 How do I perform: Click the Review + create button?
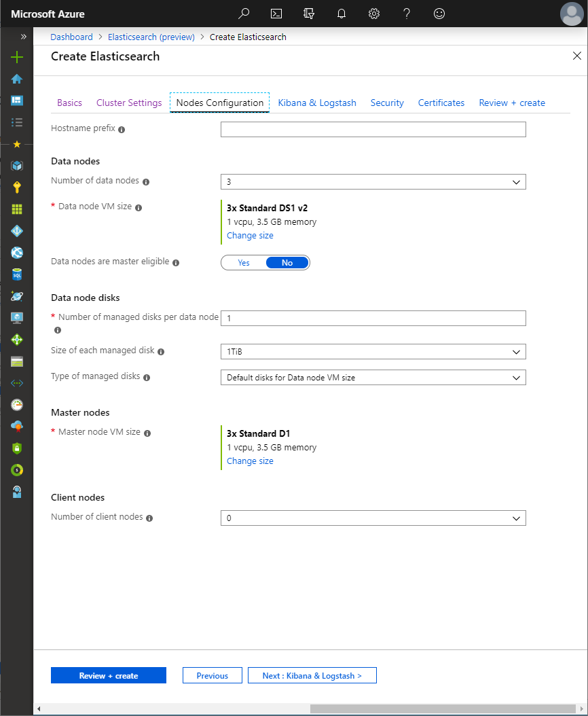click(108, 675)
